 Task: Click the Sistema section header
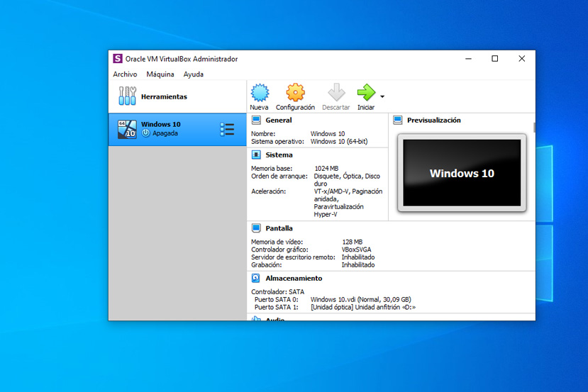click(x=279, y=155)
